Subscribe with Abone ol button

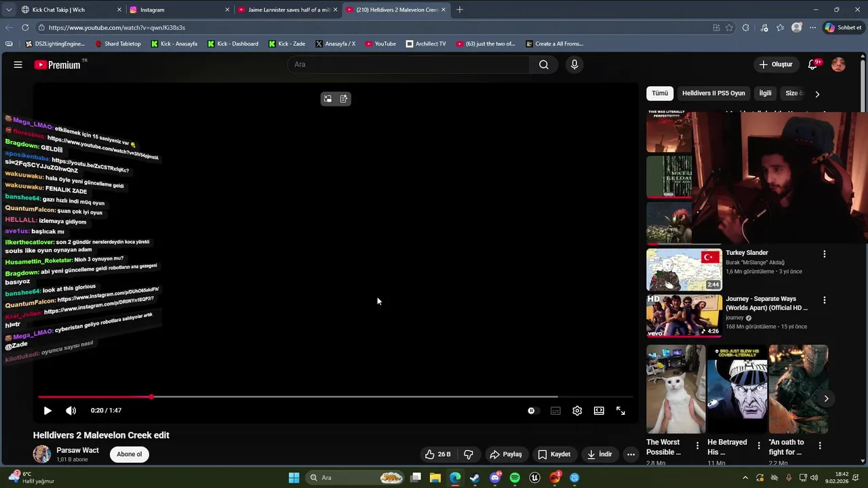coord(130,454)
